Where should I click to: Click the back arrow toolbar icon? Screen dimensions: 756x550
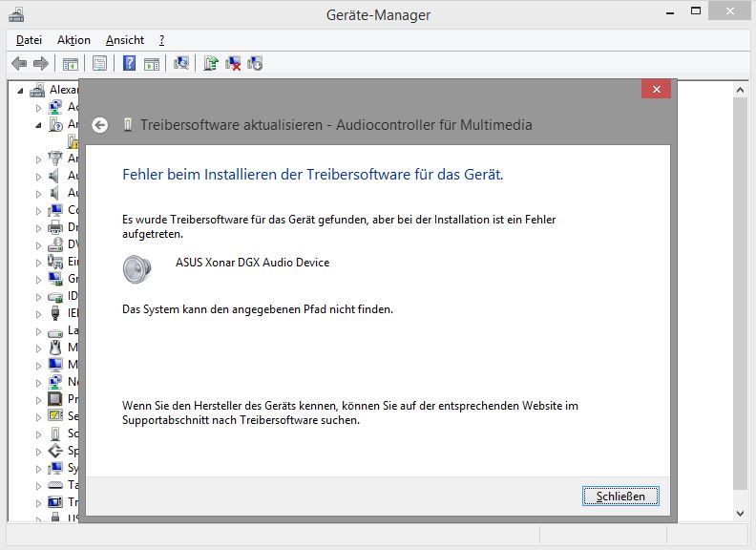[x=19, y=63]
